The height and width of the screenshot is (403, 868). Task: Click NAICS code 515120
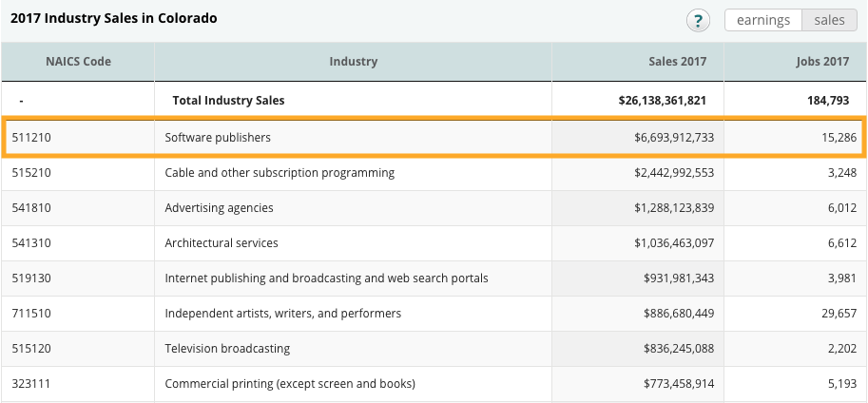pyautogui.click(x=31, y=349)
